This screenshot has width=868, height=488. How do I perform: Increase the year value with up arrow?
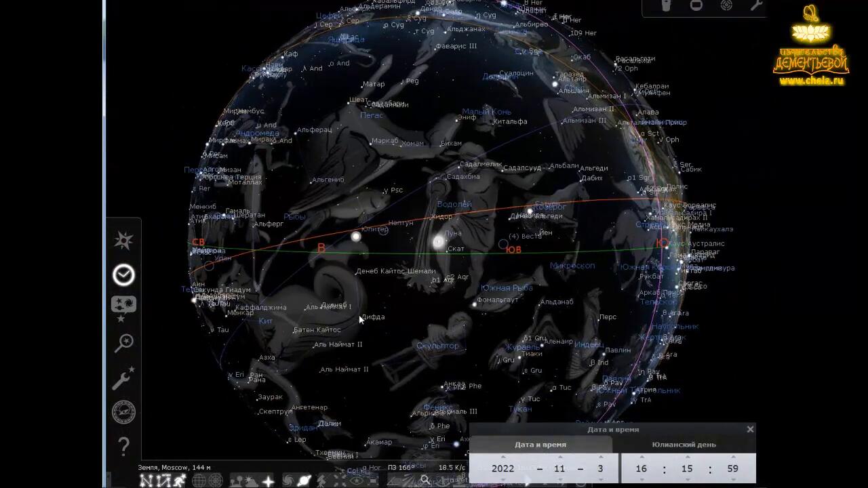pyautogui.click(x=502, y=457)
